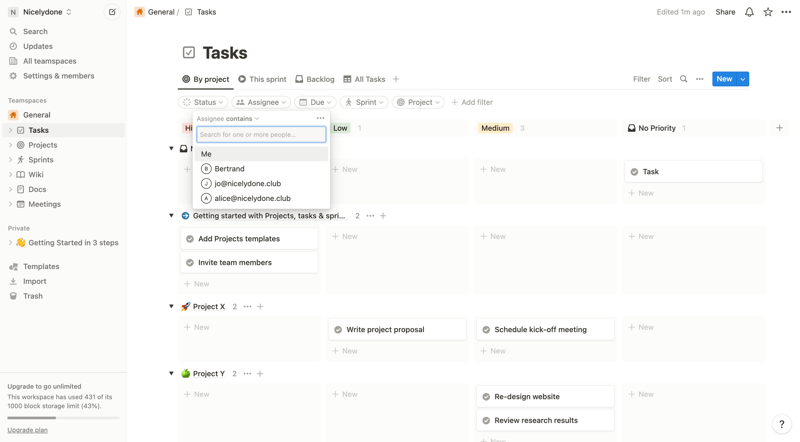Open the Upgrade plan link

pos(28,430)
